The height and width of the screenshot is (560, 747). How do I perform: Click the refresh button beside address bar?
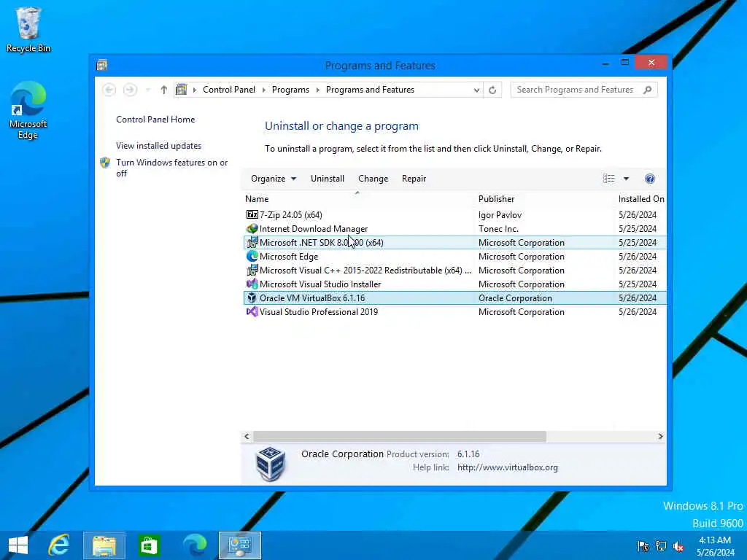(x=492, y=90)
